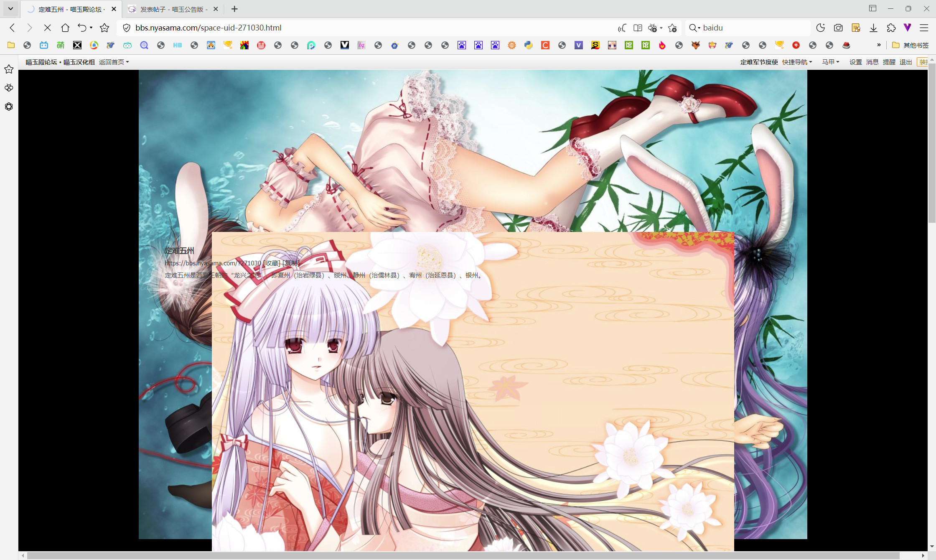Click the baidu search input field
The height and width of the screenshot is (560, 936).
(752, 28)
